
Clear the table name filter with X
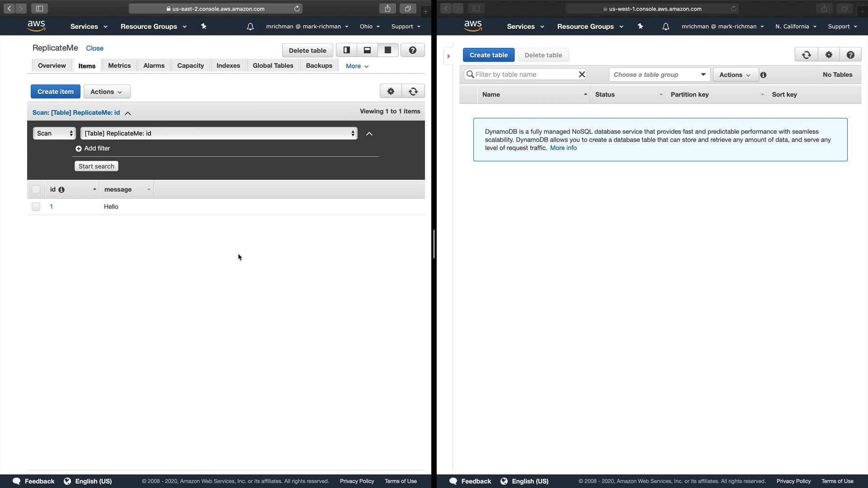(582, 75)
